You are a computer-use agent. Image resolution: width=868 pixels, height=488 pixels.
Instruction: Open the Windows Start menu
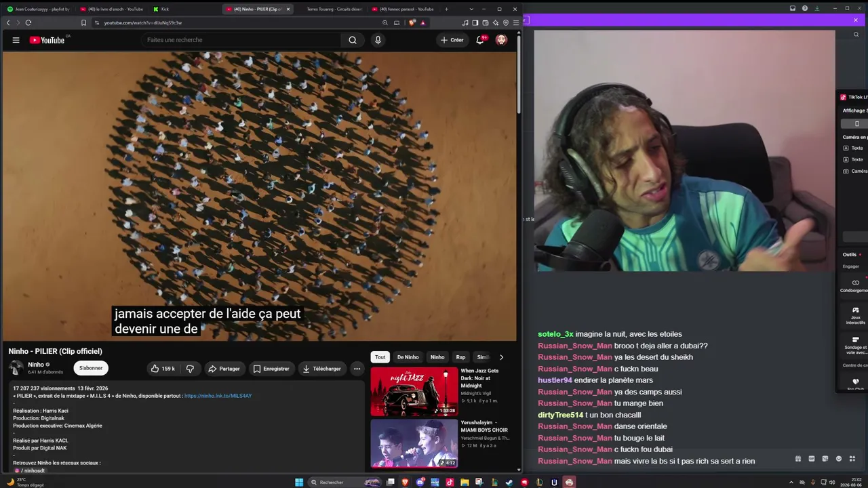click(x=299, y=483)
